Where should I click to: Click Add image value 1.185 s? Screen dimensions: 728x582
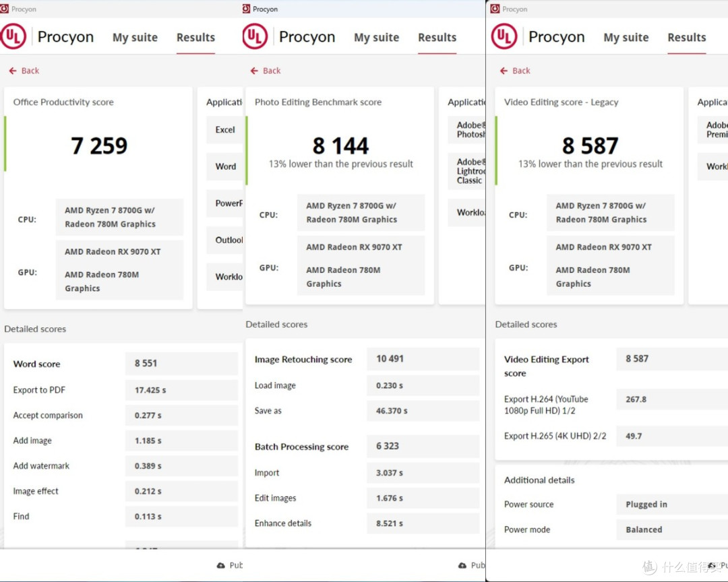(x=181, y=441)
